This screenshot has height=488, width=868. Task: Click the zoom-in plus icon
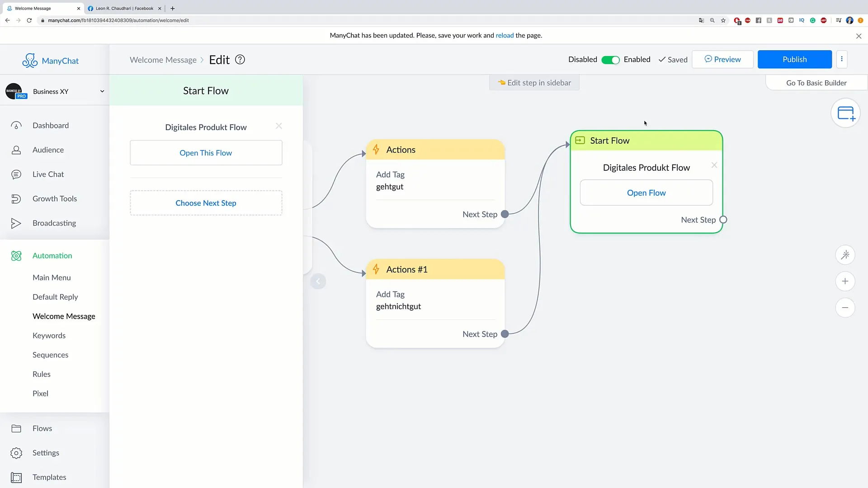tap(845, 281)
